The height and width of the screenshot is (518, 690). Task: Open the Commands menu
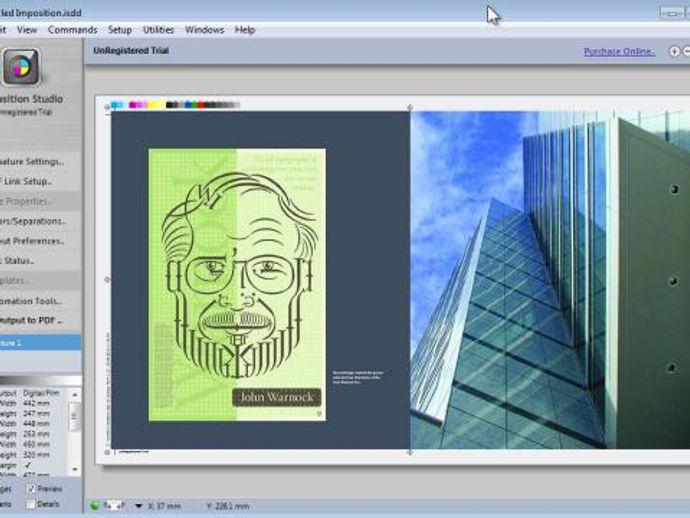tap(73, 30)
